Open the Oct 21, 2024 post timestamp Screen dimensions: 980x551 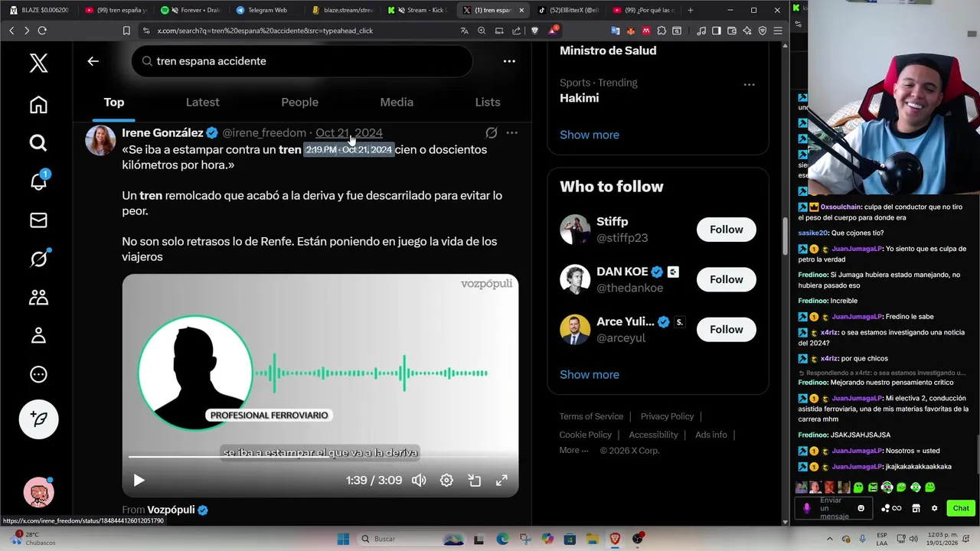pyautogui.click(x=348, y=133)
